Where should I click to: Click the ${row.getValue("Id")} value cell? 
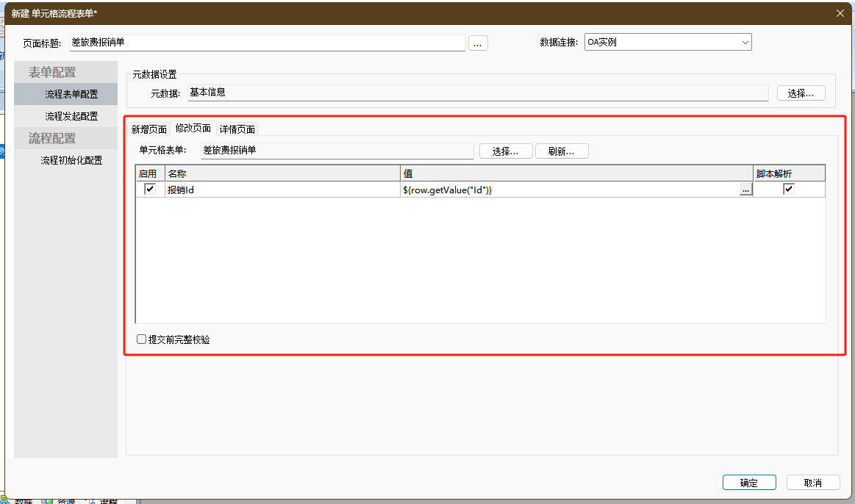point(570,190)
